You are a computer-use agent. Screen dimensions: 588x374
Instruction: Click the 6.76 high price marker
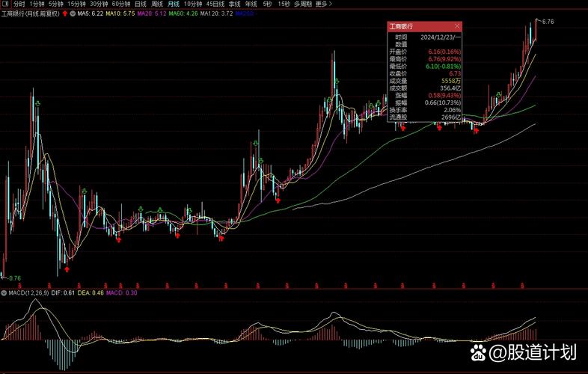pos(547,22)
